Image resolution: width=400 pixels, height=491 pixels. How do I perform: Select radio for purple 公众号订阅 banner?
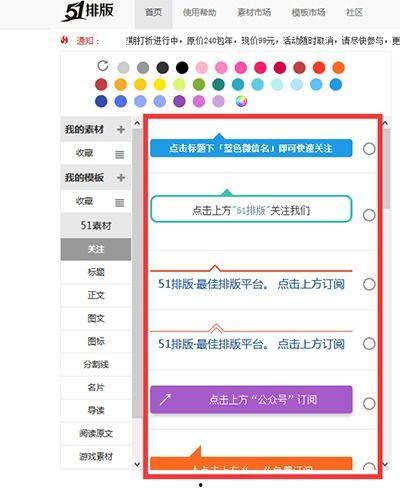pyautogui.click(x=369, y=404)
